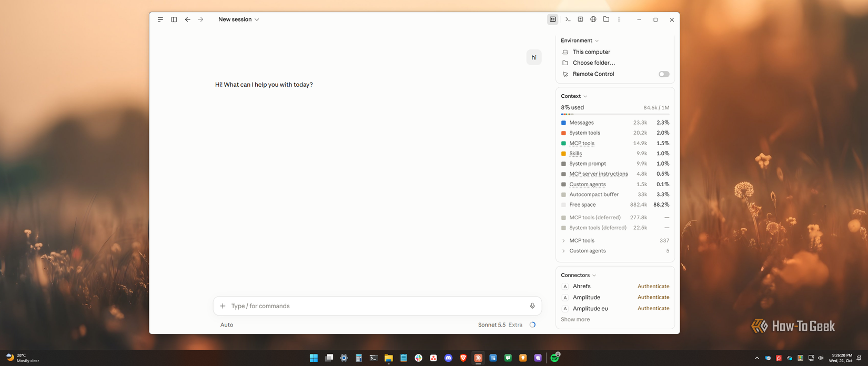
Task: Click the Free space row
Action: (x=615, y=205)
